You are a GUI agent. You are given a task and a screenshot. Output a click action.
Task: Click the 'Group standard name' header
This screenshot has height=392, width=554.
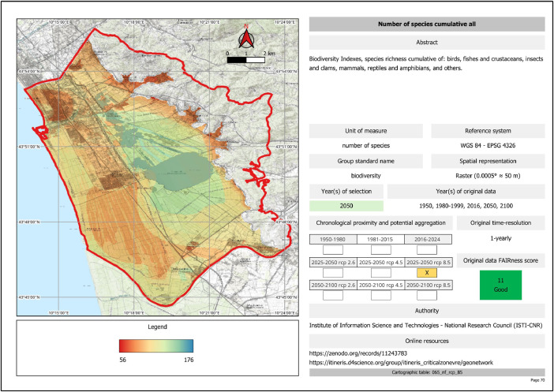click(x=365, y=161)
